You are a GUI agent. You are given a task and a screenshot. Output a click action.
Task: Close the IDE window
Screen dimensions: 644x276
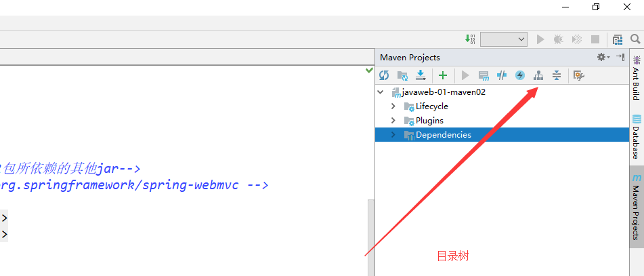pos(627,7)
